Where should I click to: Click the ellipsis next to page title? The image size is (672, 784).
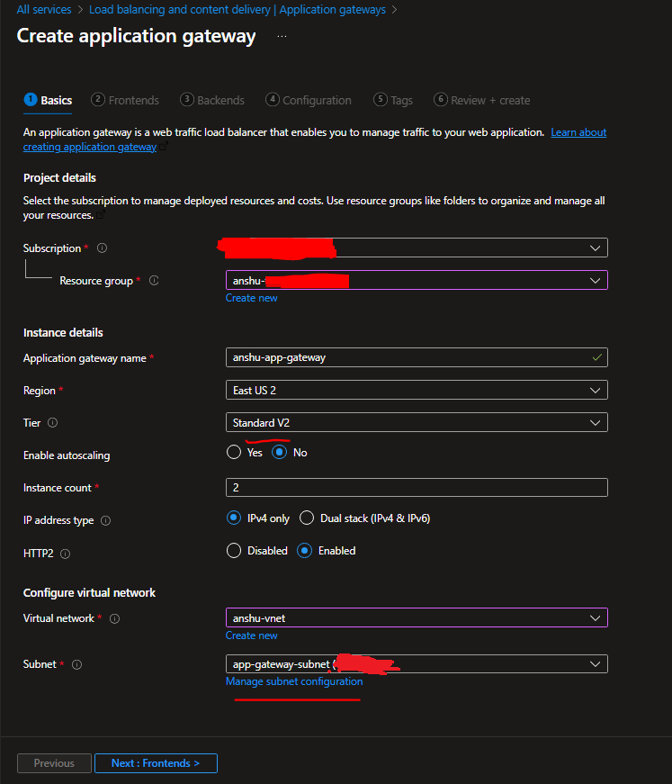[x=281, y=35]
